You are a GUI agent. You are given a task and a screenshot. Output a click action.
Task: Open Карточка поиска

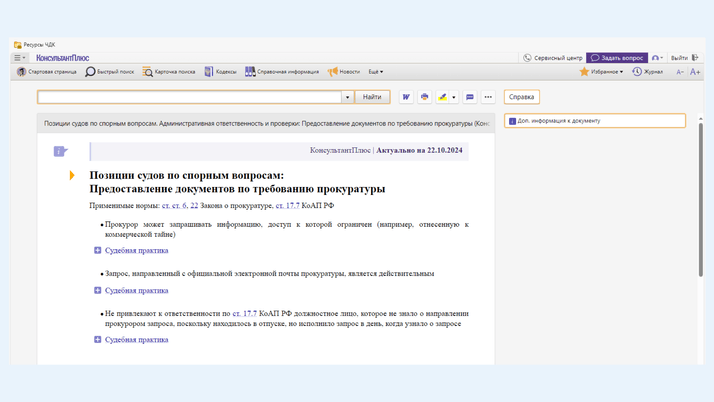click(168, 71)
